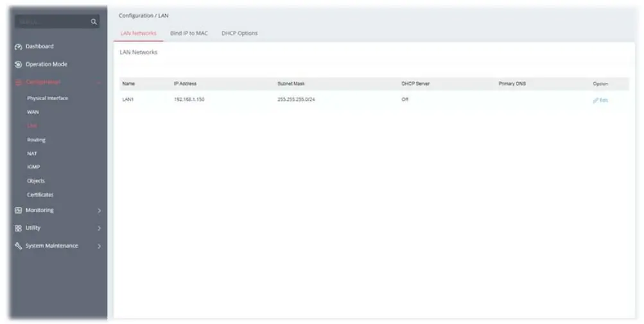Go to WAN configuration
Screen dimensions: 644x324
33,112
